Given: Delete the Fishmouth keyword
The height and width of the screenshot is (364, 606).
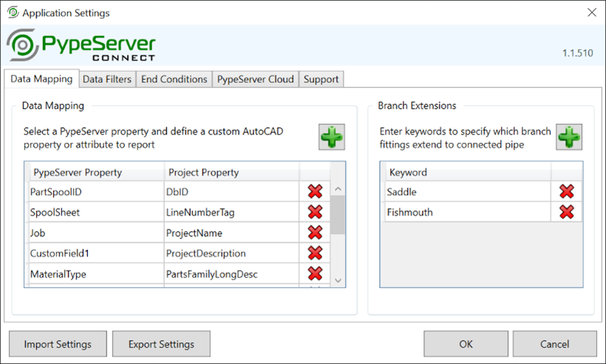Looking at the screenshot, I should click(567, 213).
